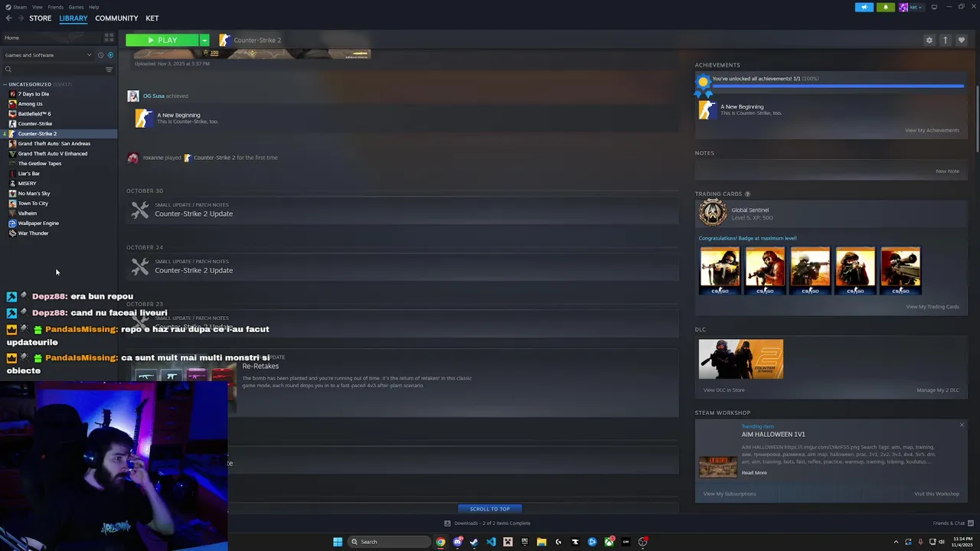This screenshot has height=551, width=980.
Task: Click the Big Picture mode icon
Action: point(934,7)
